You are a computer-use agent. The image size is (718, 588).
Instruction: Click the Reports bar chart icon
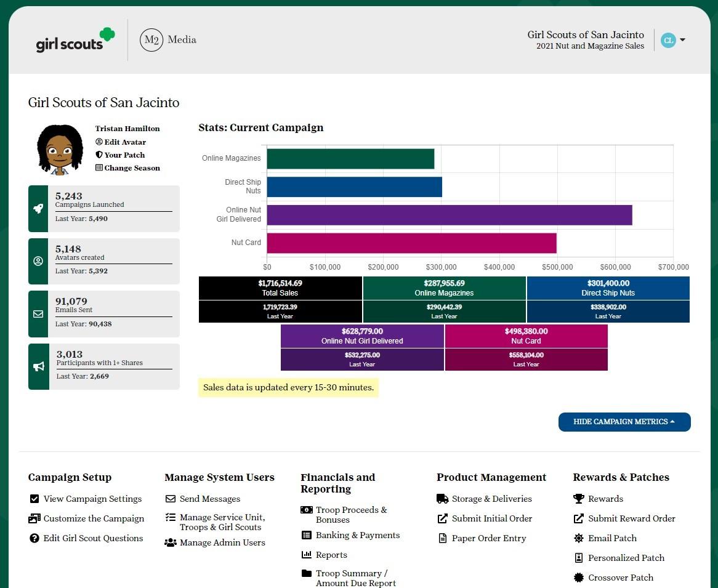[306, 555]
